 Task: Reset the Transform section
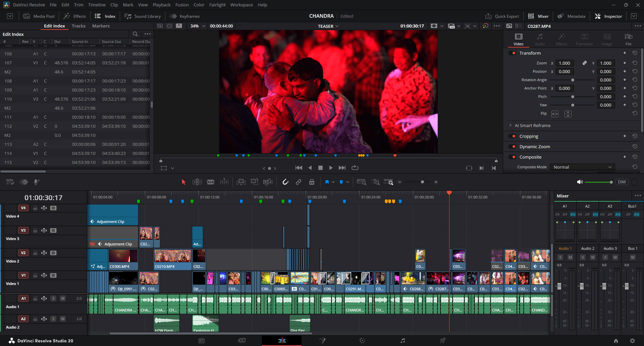coord(635,53)
